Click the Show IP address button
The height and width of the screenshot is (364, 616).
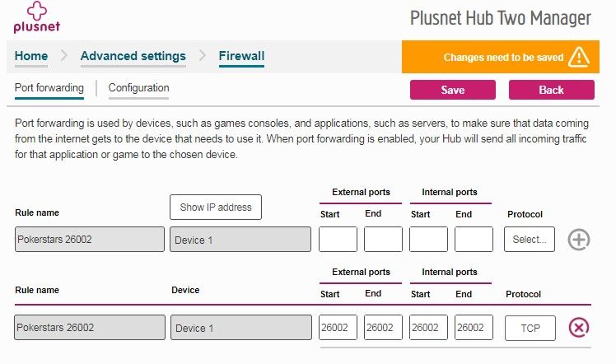(216, 207)
